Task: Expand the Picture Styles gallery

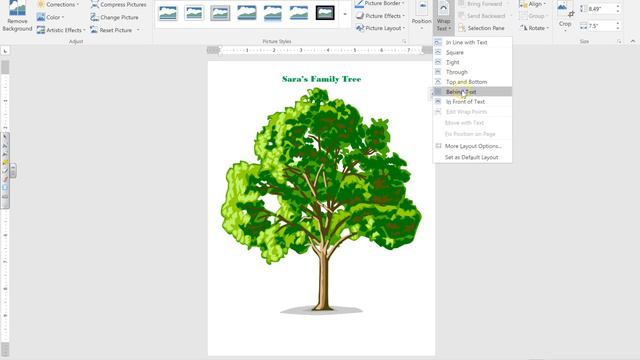Action: [345, 14]
